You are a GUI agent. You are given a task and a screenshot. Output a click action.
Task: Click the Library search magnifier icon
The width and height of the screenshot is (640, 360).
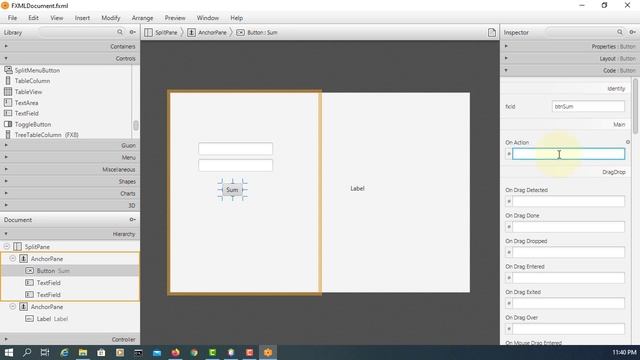(120, 32)
